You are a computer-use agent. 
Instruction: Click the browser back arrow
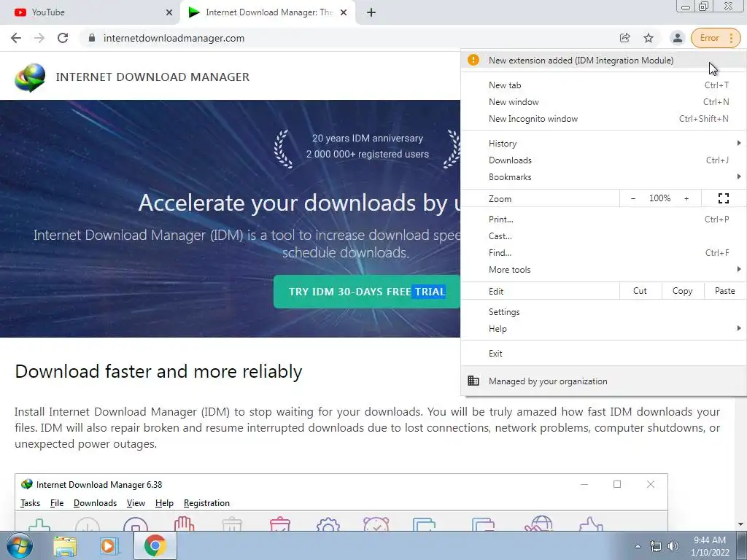point(16,38)
